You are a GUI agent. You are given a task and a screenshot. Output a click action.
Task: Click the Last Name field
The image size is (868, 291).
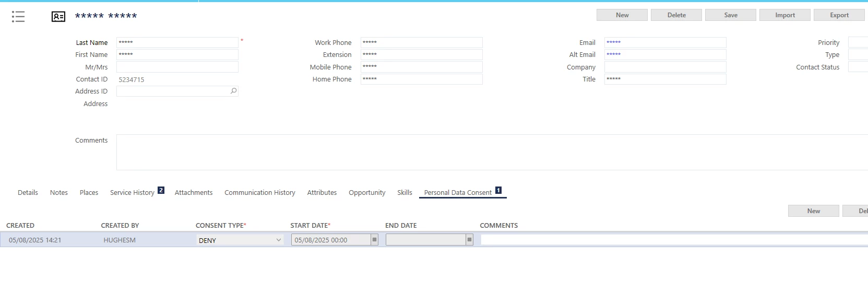pyautogui.click(x=177, y=42)
